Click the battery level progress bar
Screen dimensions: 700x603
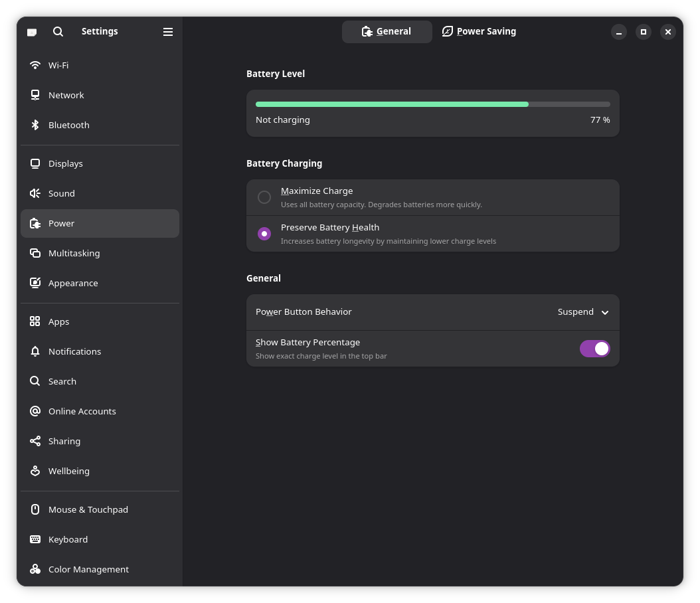tap(432, 104)
